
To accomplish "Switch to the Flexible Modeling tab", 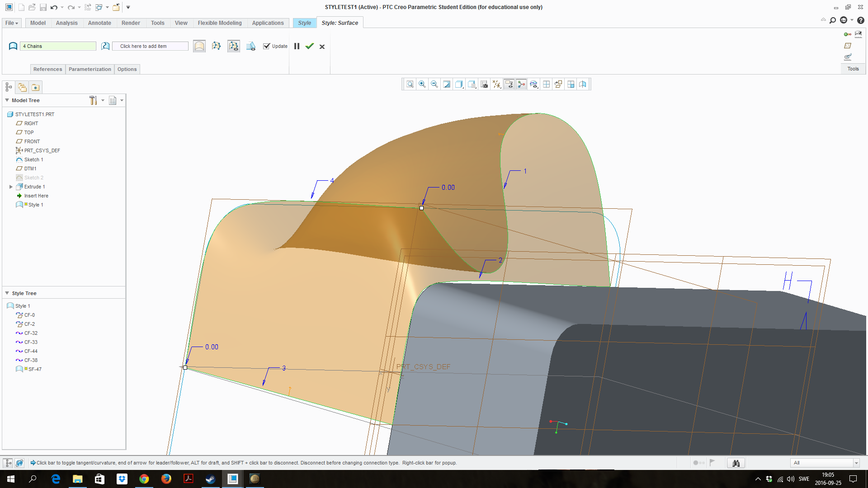I will pos(220,23).
